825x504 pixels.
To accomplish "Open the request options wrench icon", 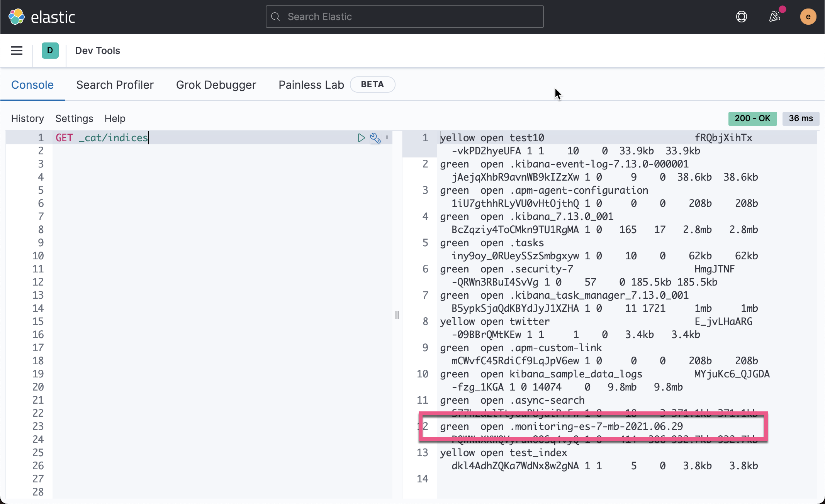I will point(375,137).
